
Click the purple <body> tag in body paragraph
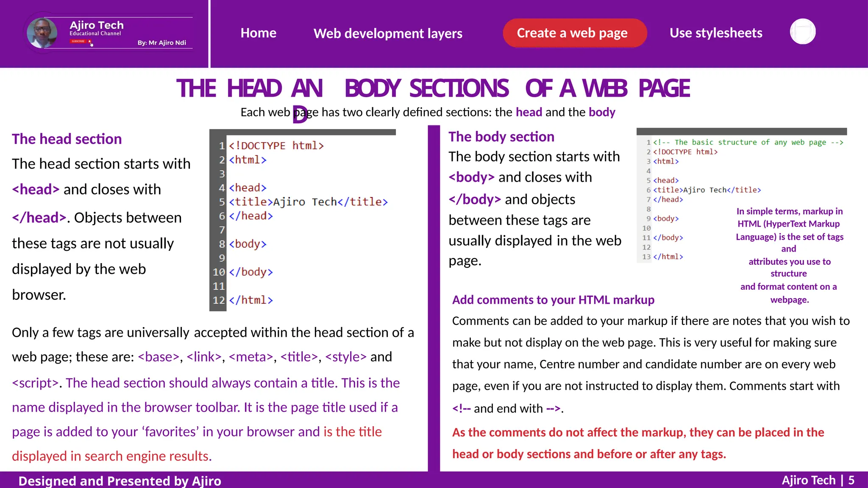[x=471, y=177]
